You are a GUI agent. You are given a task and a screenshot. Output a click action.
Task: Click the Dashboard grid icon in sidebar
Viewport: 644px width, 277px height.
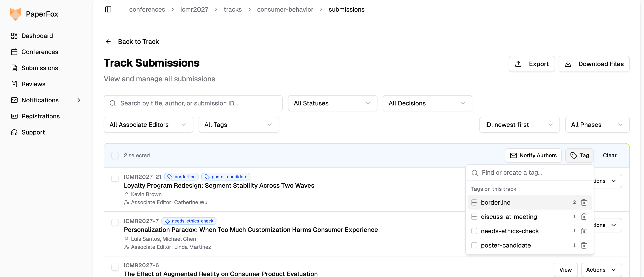(x=14, y=36)
